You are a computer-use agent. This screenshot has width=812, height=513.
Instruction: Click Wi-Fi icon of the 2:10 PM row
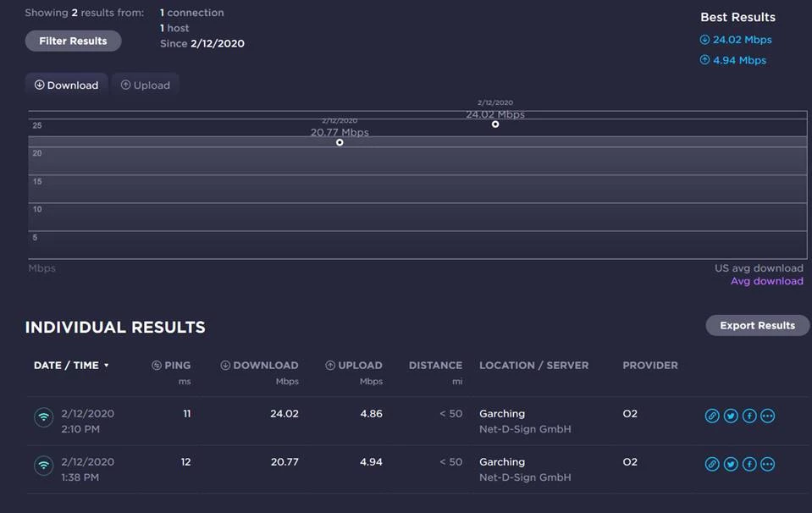[x=43, y=417]
